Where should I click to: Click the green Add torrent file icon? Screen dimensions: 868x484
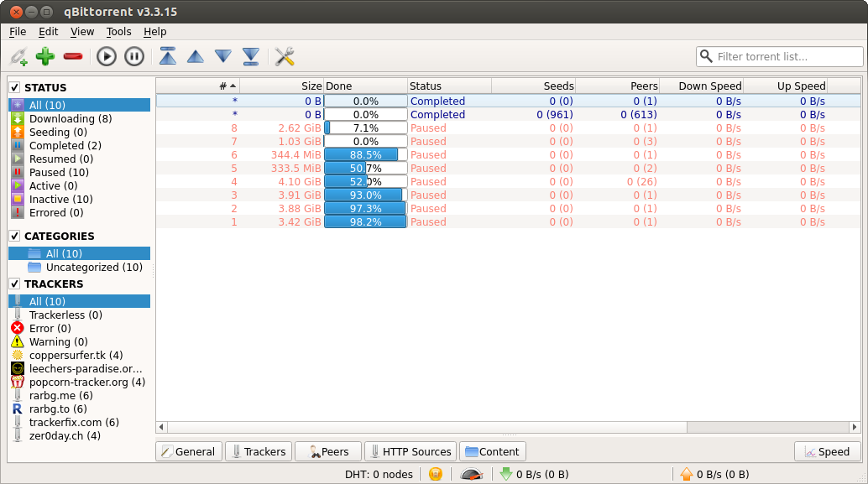pos(45,56)
